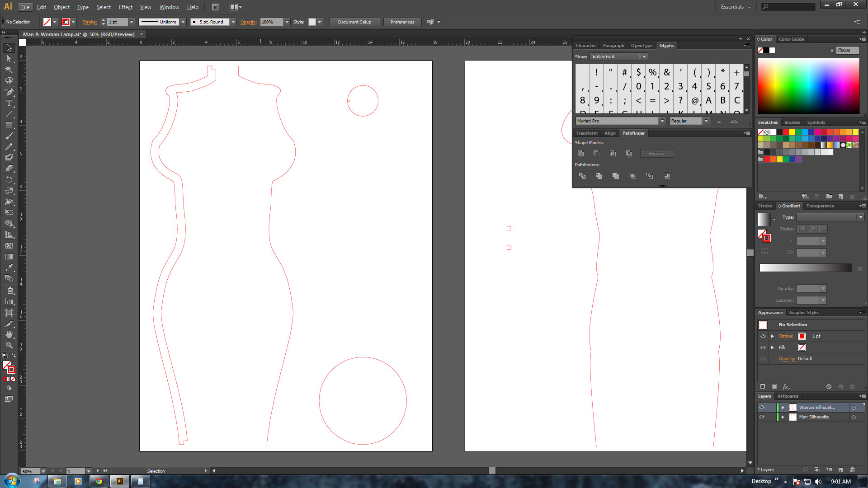The image size is (868, 488).
Task: Open the 5 pt. Round brush dropdown
Action: click(x=233, y=22)
